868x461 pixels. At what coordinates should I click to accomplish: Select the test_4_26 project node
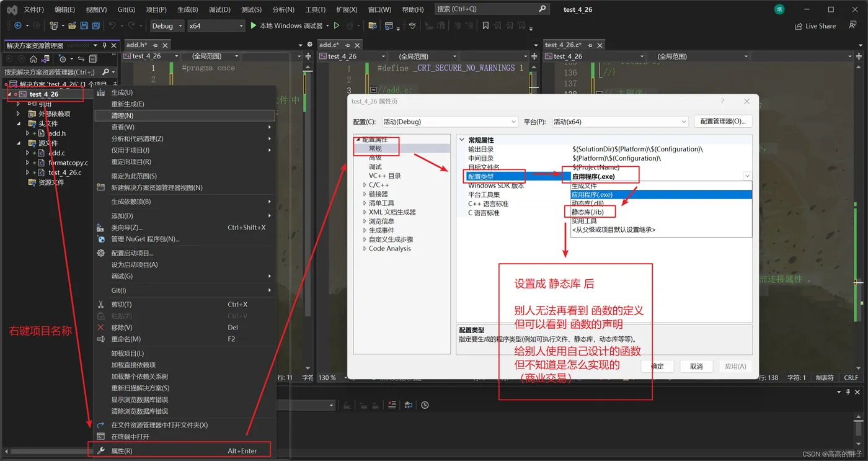[44, 94]
